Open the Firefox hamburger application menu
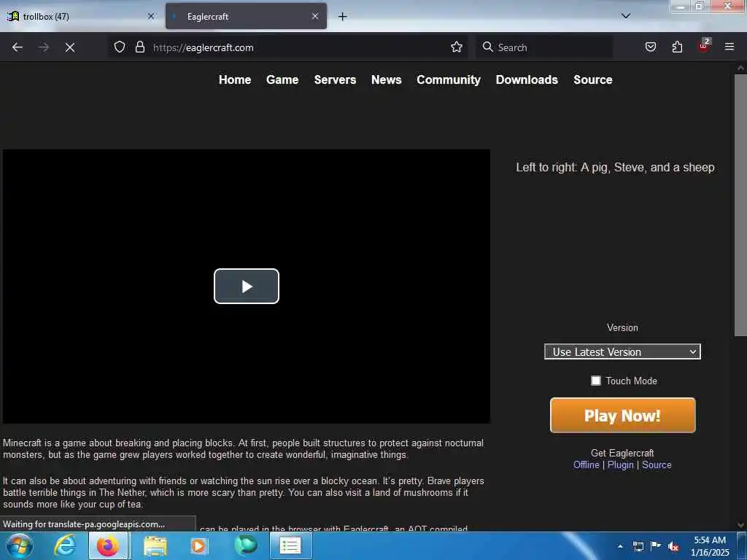Viewport: 747px width, 560px height. [729, 47]
